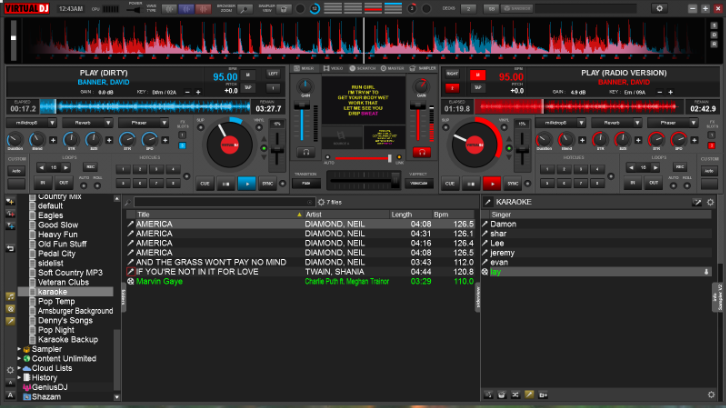Image resolution: width=726 pixels, height=408 pixels.
Task: Toggle ROLL loop on the right deck
Action: (687, 185)
